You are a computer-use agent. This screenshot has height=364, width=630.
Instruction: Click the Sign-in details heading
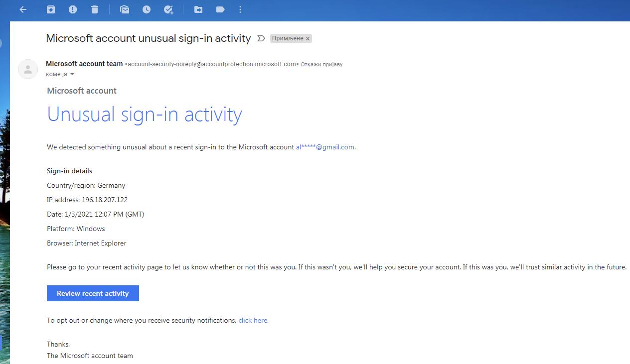(69, 171)
